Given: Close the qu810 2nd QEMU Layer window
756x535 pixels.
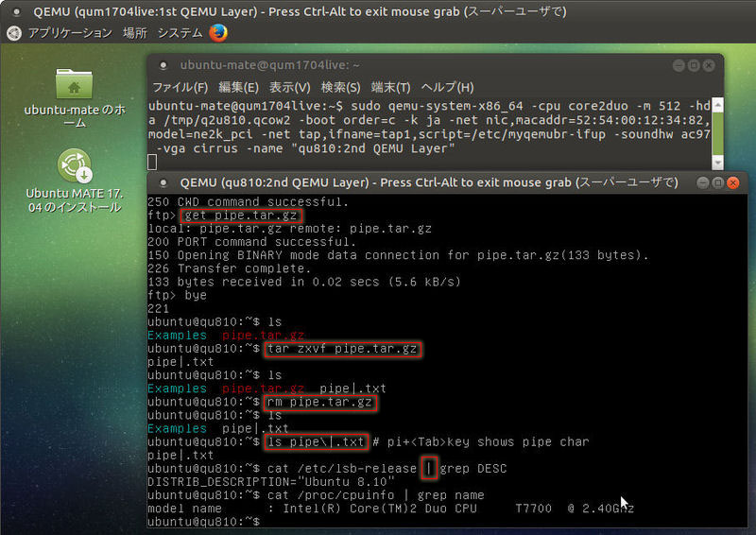Looking at the screenshot, I should [x=733, y=182].
